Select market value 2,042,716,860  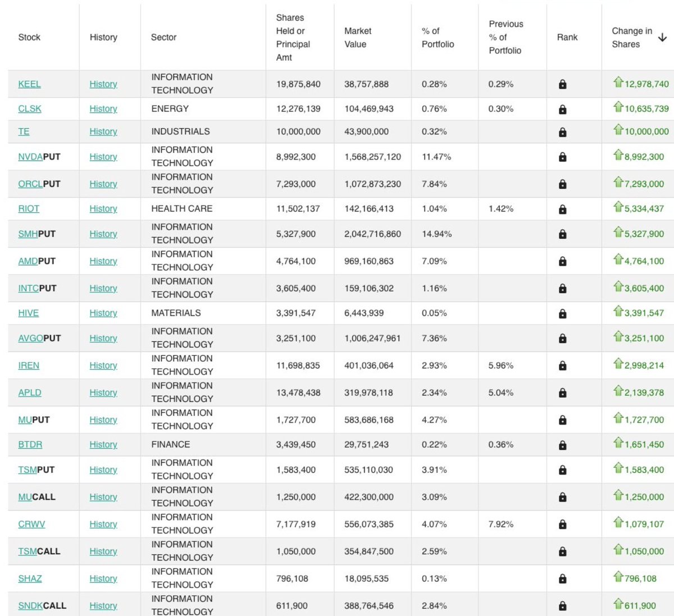pyautogui.click(x=372, y=234)
